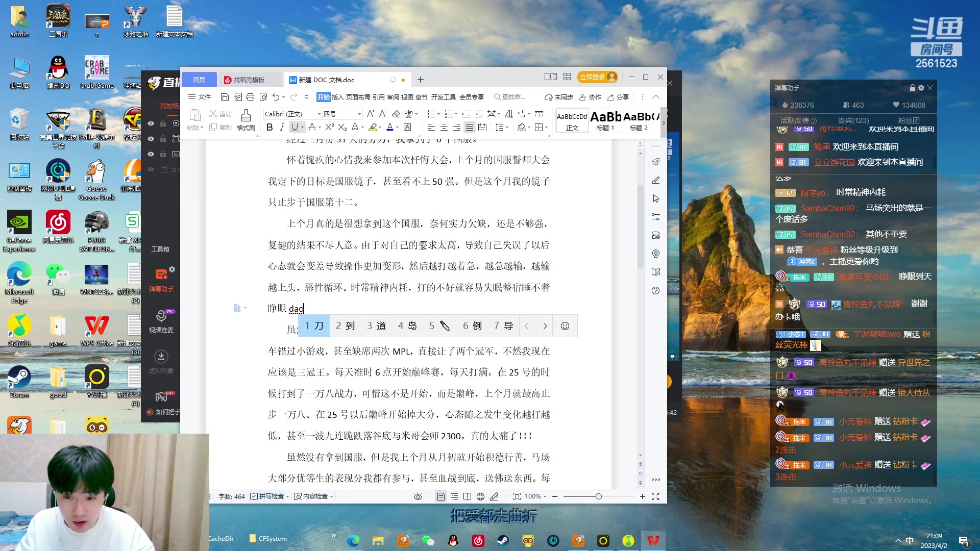Viewport: 980px width, 551px height.
Task: Apply superscript formatting
Action: click(329, 128)
